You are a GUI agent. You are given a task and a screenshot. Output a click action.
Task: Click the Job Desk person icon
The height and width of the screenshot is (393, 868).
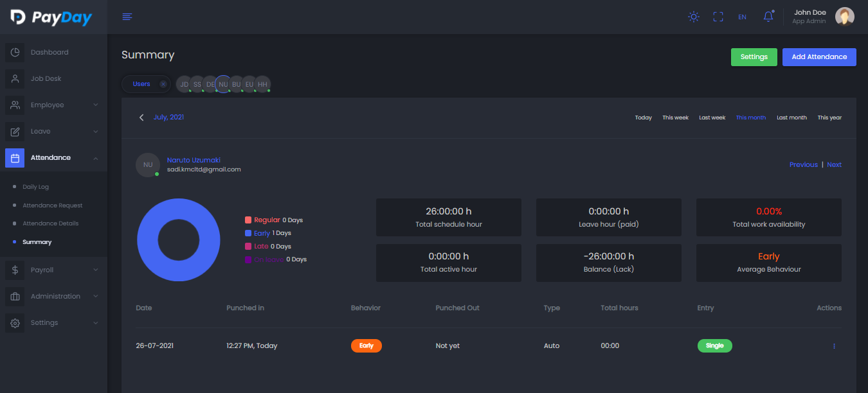pos(15,79)
